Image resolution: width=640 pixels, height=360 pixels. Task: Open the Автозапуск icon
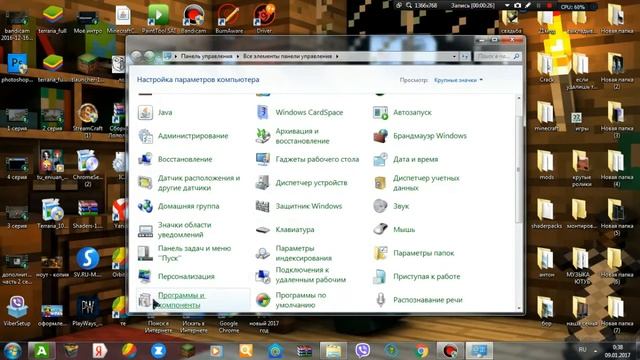pos(380,112)
